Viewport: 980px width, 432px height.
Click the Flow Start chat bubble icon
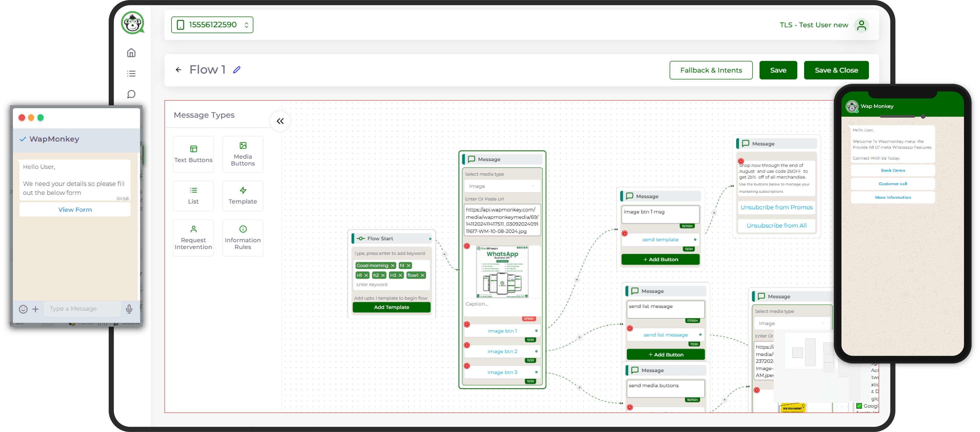361,238
